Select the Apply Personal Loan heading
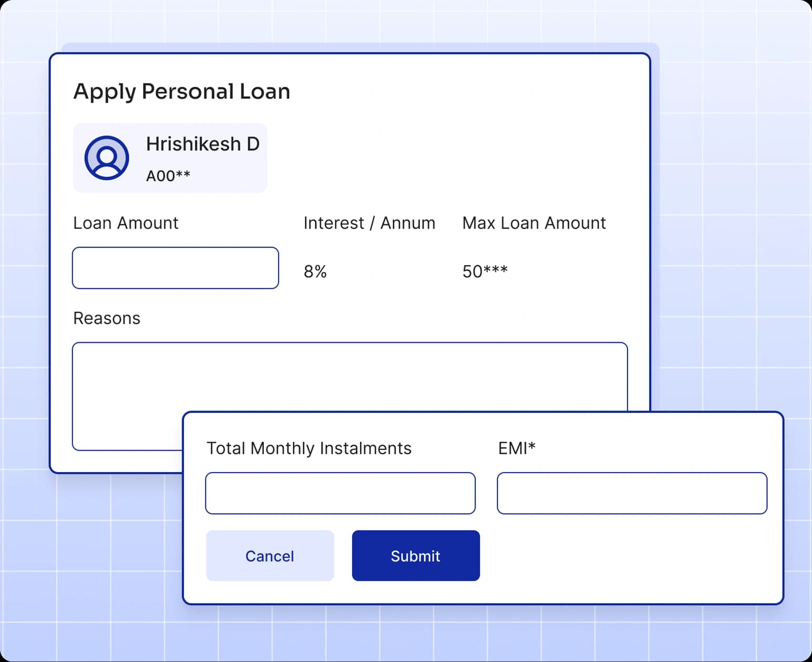The width and height of the screenshot is (812, 662). 181,91
